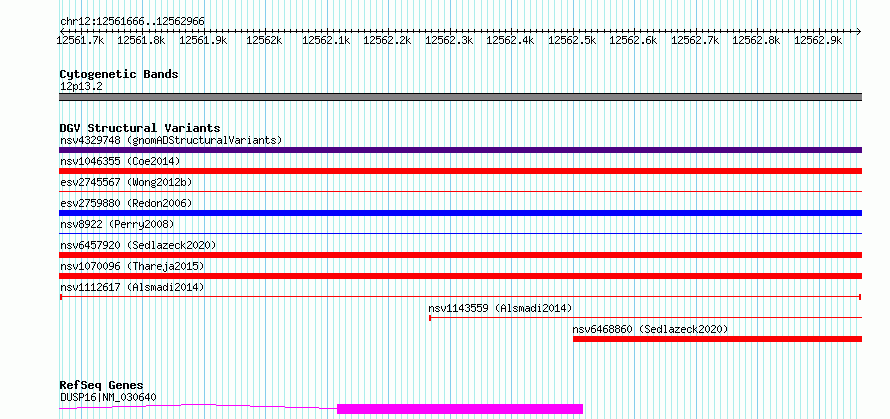
Task: Open the RefSeq Genes track title
Action: coord(101,386)
